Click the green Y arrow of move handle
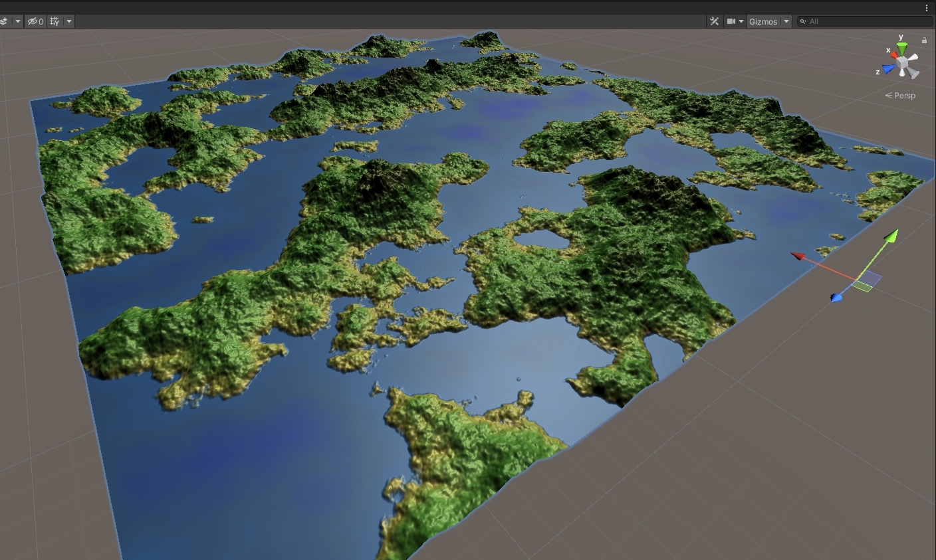 [x=891, y=236]
